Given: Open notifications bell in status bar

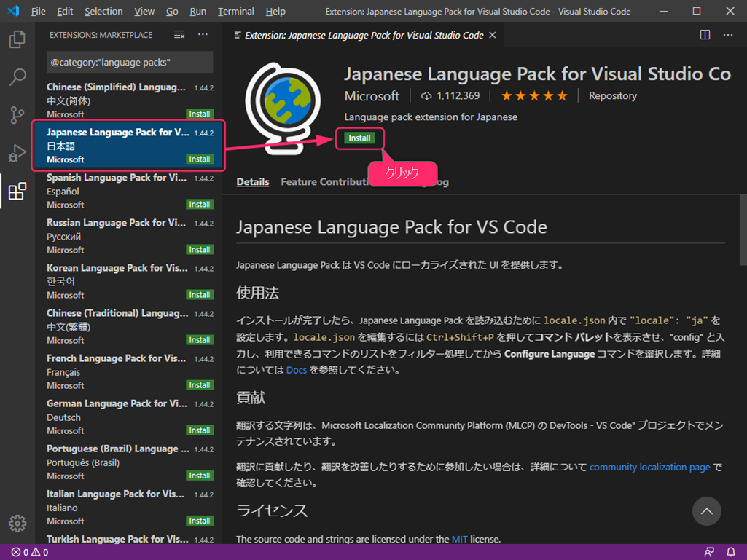Looking at the screenshot, I should (731, 552).
